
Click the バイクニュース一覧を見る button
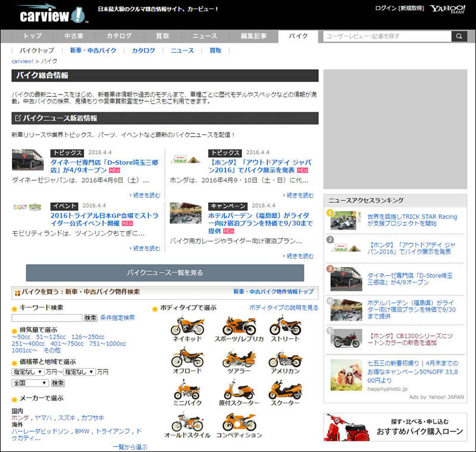click(x=165, y=273)
